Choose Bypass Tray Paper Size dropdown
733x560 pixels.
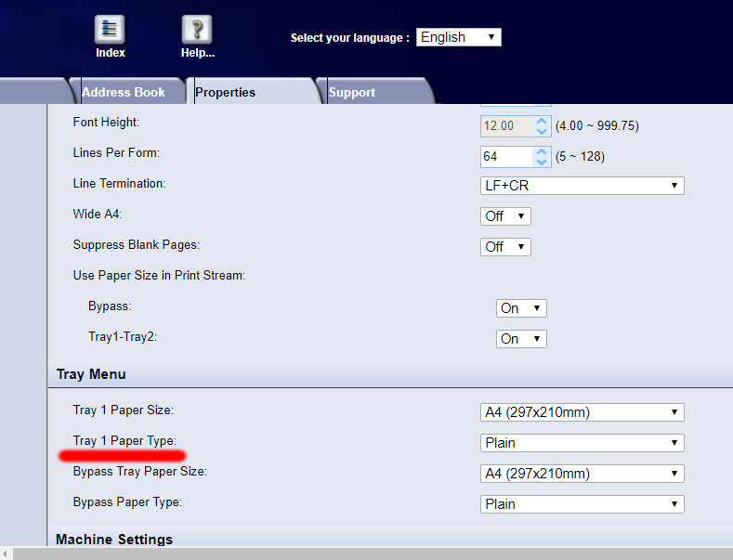click(582, 474)
